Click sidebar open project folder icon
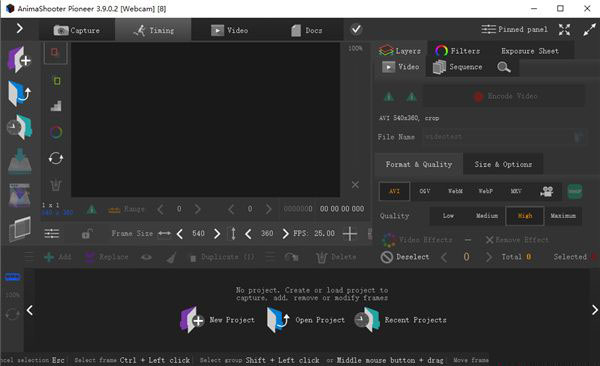 click(x=20, y=93)
